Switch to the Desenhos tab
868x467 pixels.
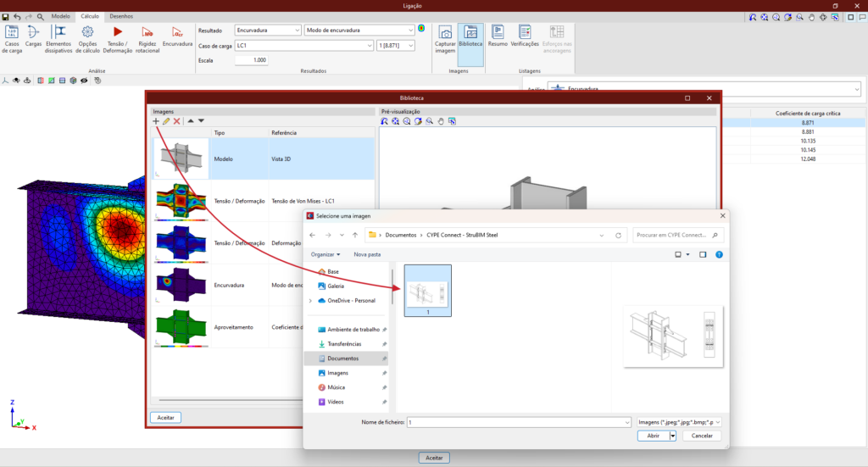[x=121, y=17]
